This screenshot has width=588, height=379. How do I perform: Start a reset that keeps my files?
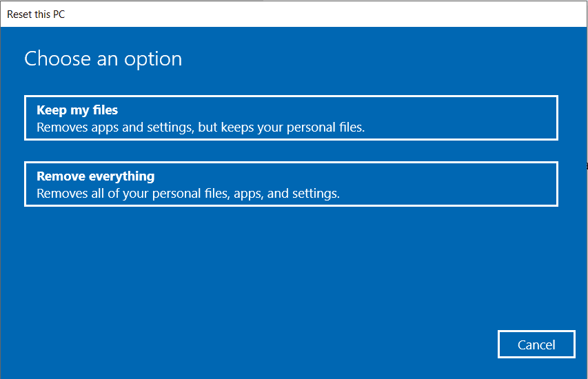point(290,118)
